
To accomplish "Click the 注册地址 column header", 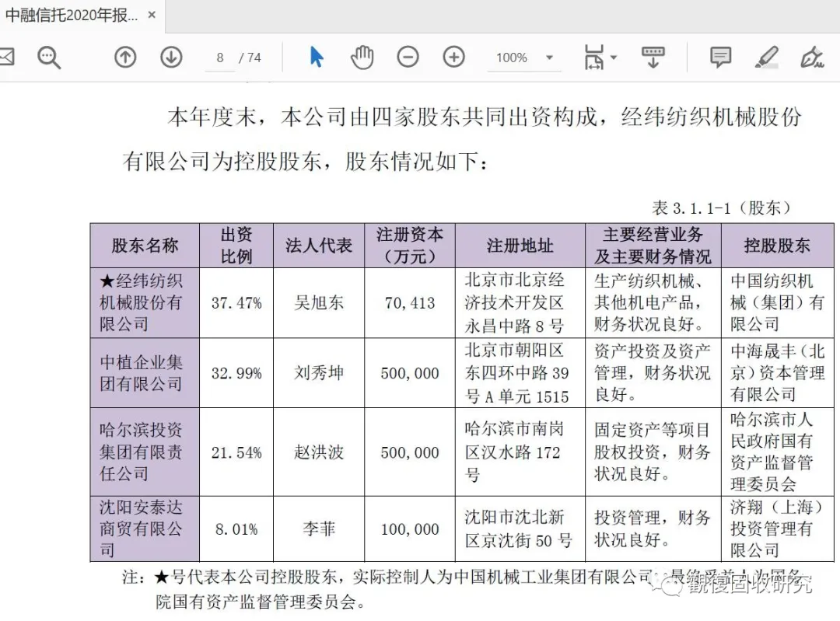I will click(520, 246).
